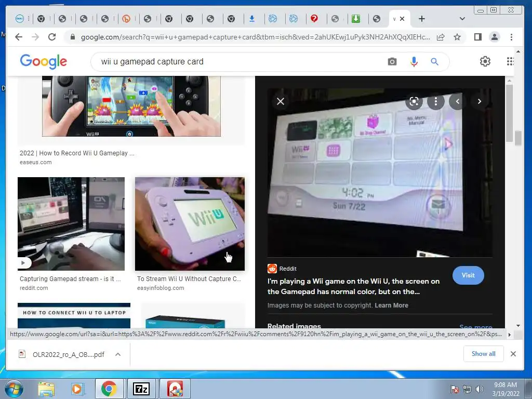Switch to the orange b icon tab
This screenshot has height=399, width=532.
tap(126, 19)
